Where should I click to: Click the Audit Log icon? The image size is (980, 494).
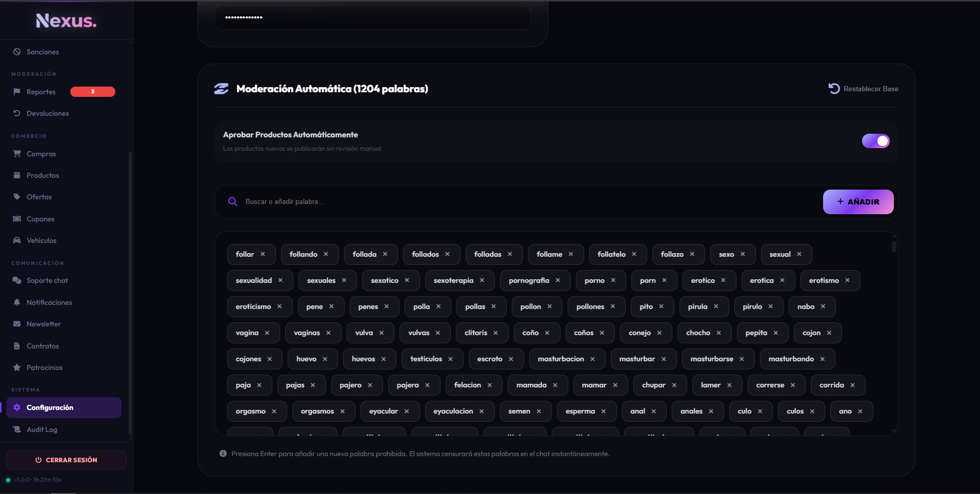click(x=17, y=429)
